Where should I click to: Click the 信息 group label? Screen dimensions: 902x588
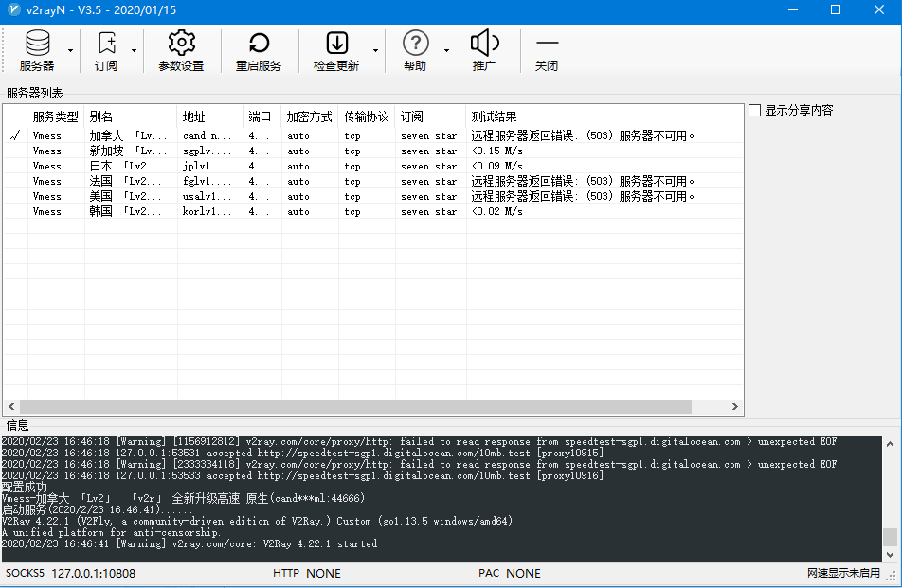pyautogui.click(x=17, y=425)
